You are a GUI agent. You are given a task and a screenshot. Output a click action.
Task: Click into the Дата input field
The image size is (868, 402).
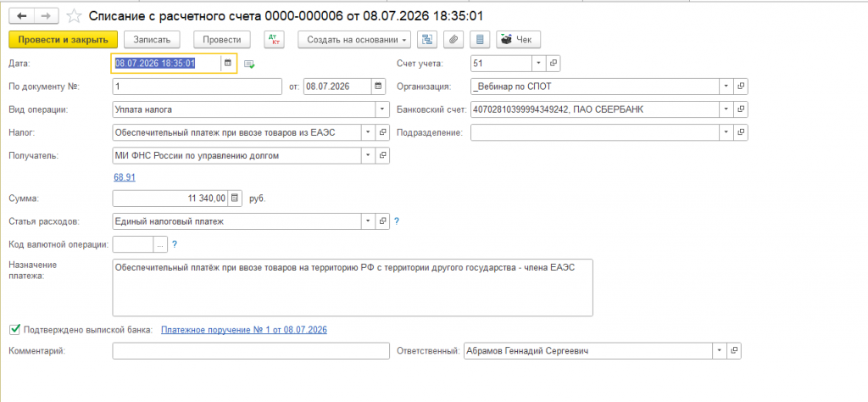coord(167,63)
